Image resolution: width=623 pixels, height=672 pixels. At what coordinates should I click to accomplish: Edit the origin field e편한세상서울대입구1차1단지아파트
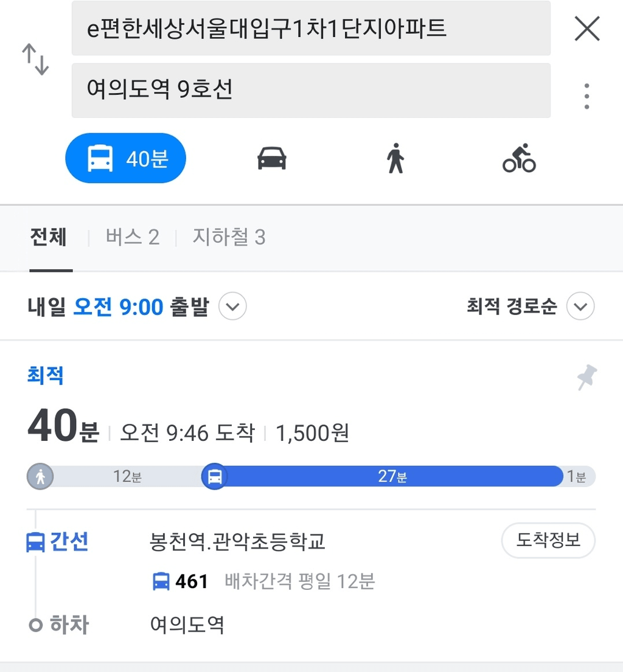point(311,29)
